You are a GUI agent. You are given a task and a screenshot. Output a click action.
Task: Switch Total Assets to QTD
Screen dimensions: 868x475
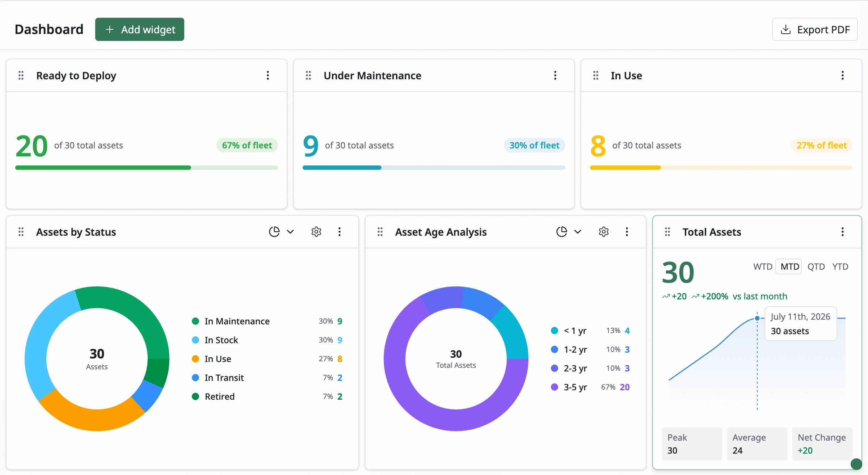[x=816, y=267]
